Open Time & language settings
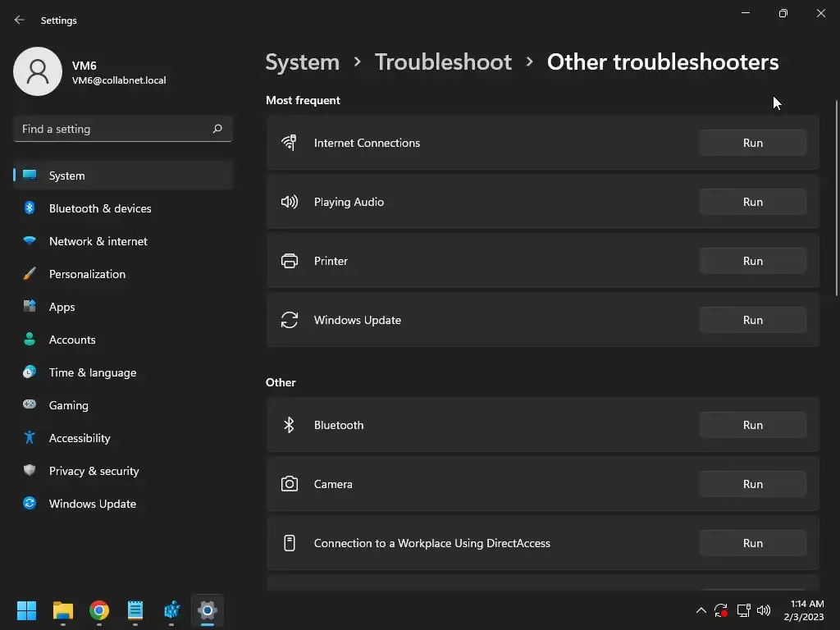This screenshot has width=840, height=630. click(x=123, y=372)
